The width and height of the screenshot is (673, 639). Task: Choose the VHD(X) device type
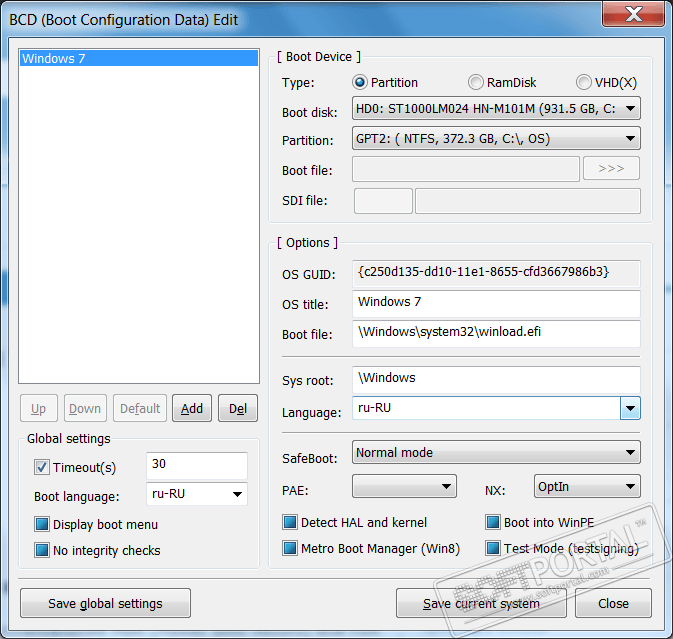point(583,82)
